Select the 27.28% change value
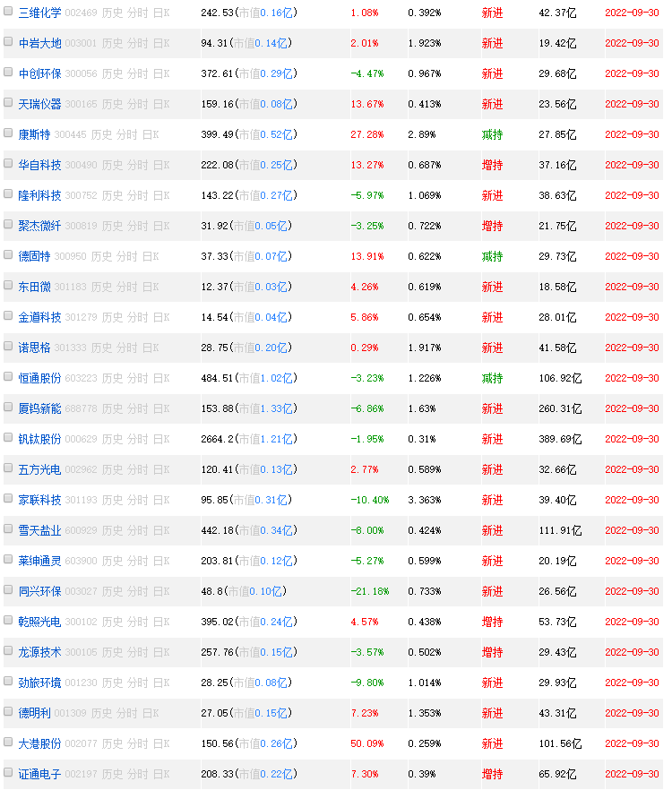The width and height of the screenshot is (672, 790). [x=367, y=135]
